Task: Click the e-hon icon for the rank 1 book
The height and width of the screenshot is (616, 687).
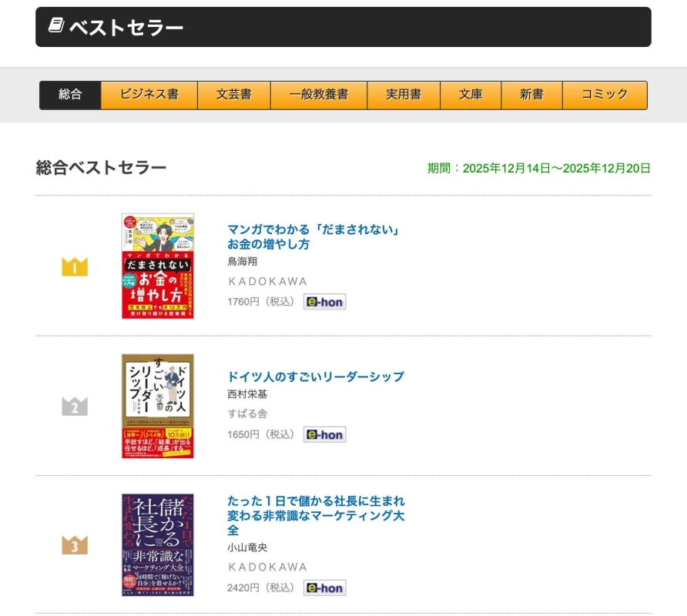Action: [324, 302]
